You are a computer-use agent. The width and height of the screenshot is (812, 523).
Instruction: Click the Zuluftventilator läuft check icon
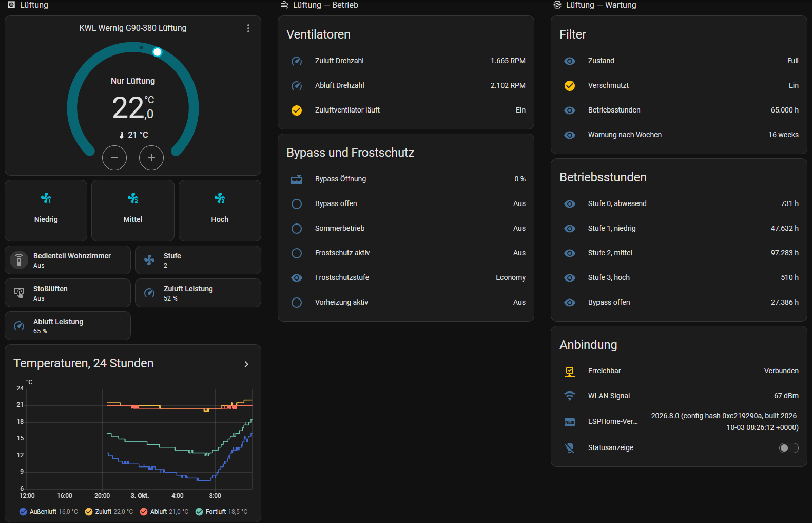point(297,110)
